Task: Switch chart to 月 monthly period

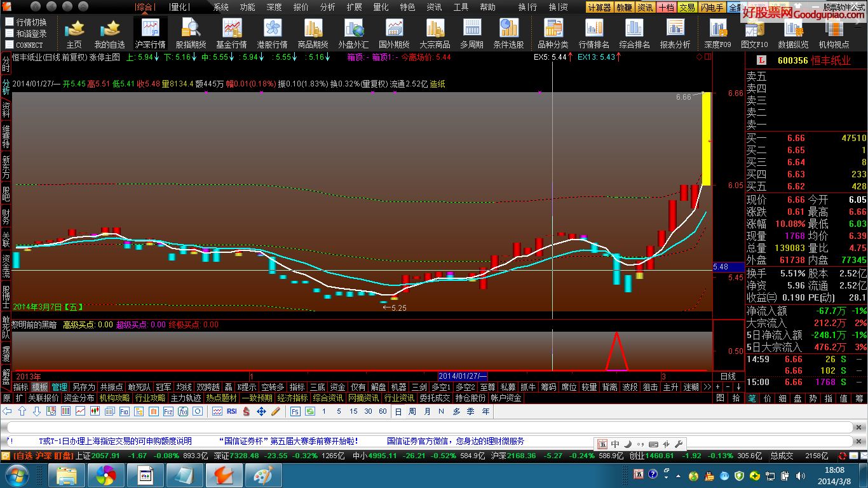Action: click(x=427, y=412)
